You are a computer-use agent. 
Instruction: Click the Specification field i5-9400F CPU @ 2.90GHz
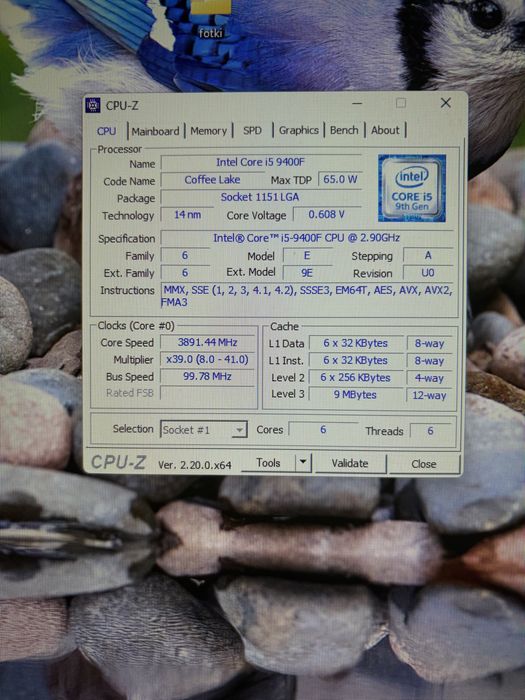(306, 238)
